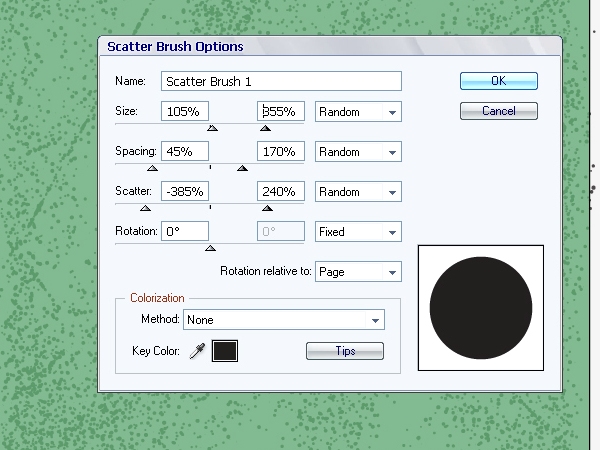Image resolution: width=600 pixels, height=450 pixels.
Task: Open the Tips button
Action: click(x=345, y=351)
